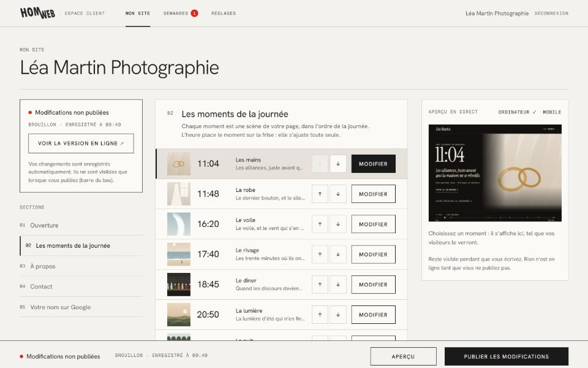Move 'La robe' moment down
The width and height of the screenshot is (588, 368).
tap(338, 194)
